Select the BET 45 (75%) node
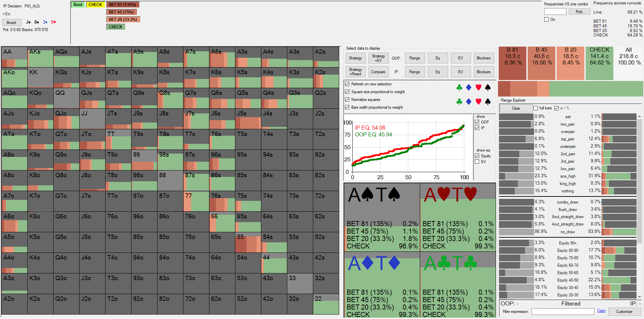 [x=121, y=12]
